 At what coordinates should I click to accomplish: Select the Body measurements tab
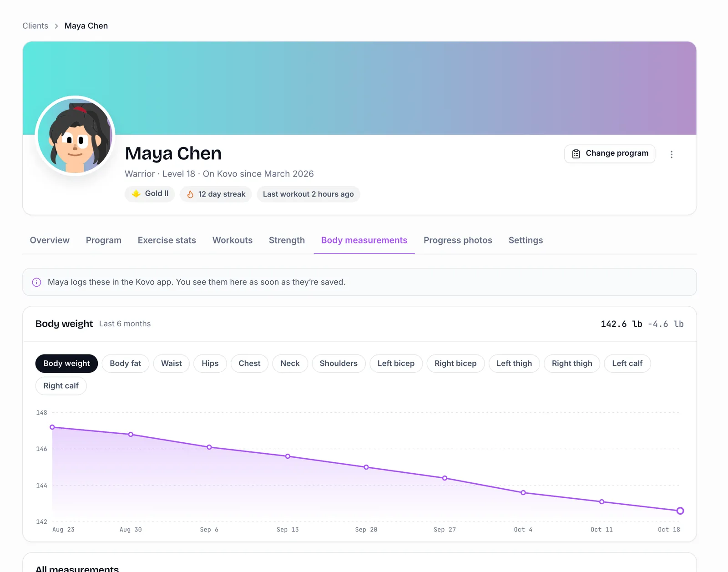tap(364, 240)
